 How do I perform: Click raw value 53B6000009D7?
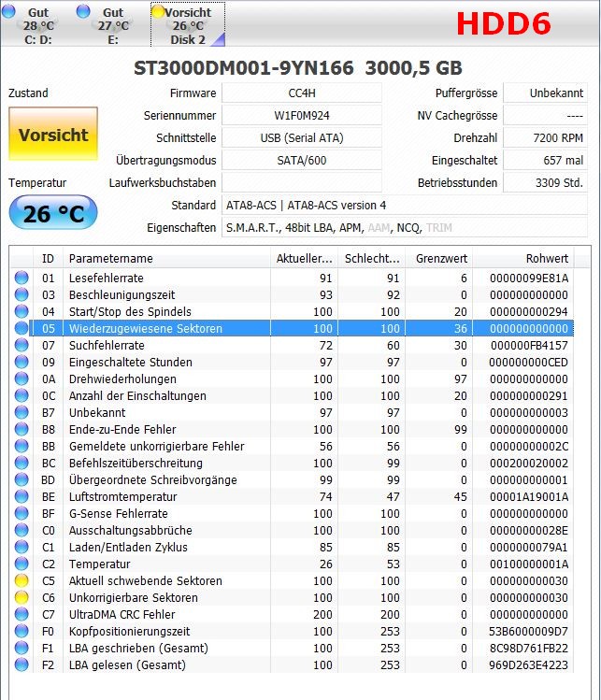tap(529, 632)
